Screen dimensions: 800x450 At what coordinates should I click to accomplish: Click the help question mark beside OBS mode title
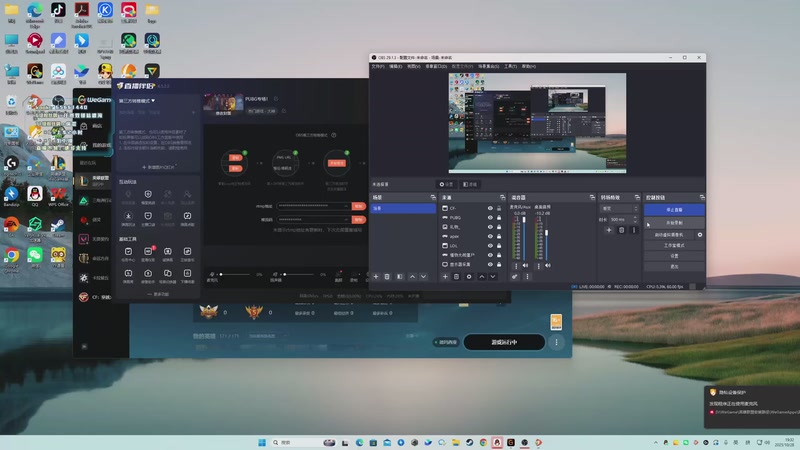(334, 135)
